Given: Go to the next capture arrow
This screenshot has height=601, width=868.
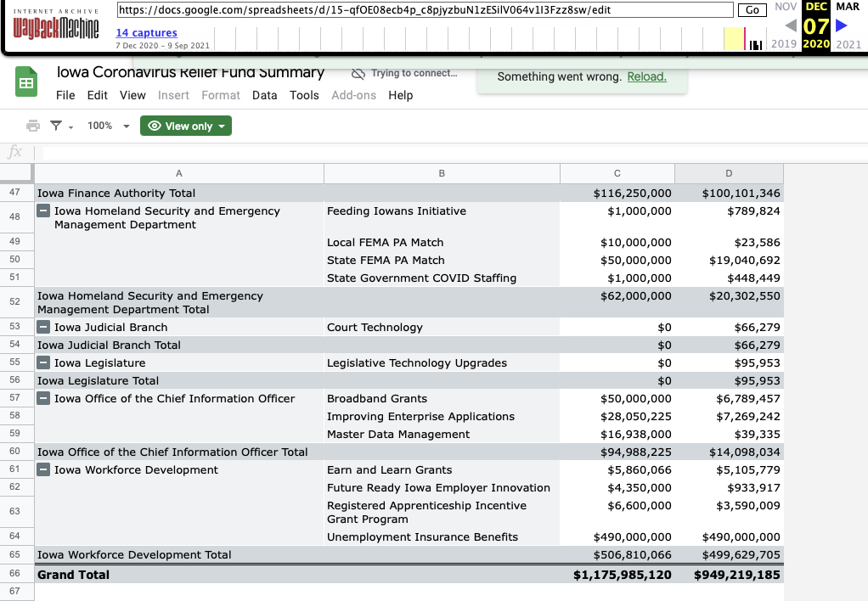Looking at the screenshot, I should (842, 25).
